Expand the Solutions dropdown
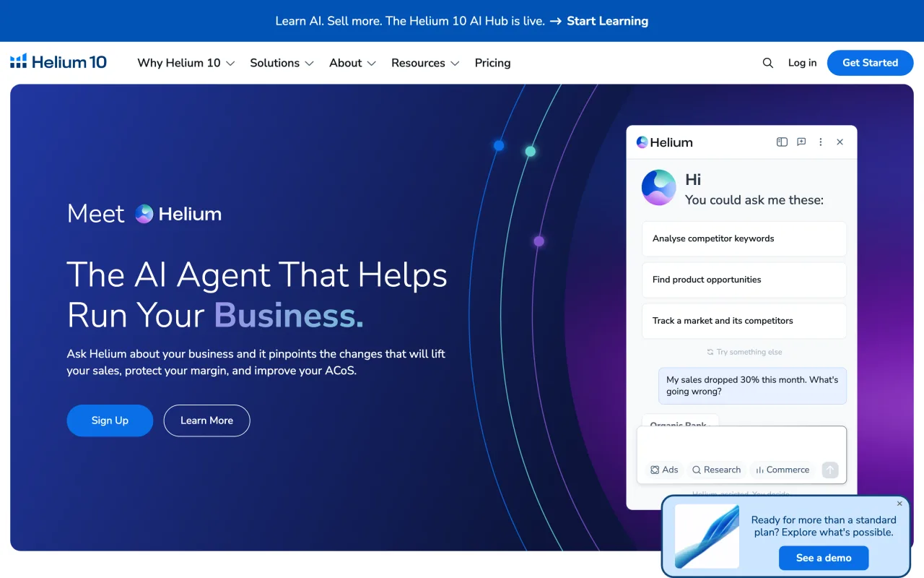924x578 pixels. pos(282,63)
